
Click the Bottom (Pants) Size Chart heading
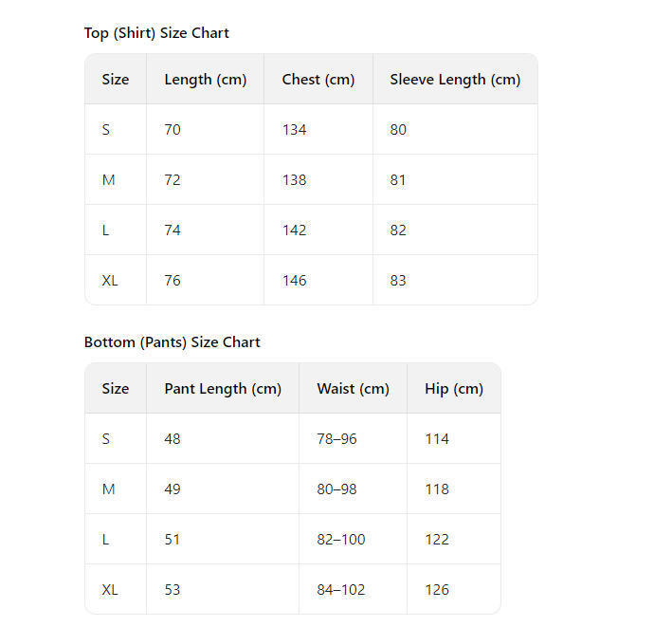172,342
